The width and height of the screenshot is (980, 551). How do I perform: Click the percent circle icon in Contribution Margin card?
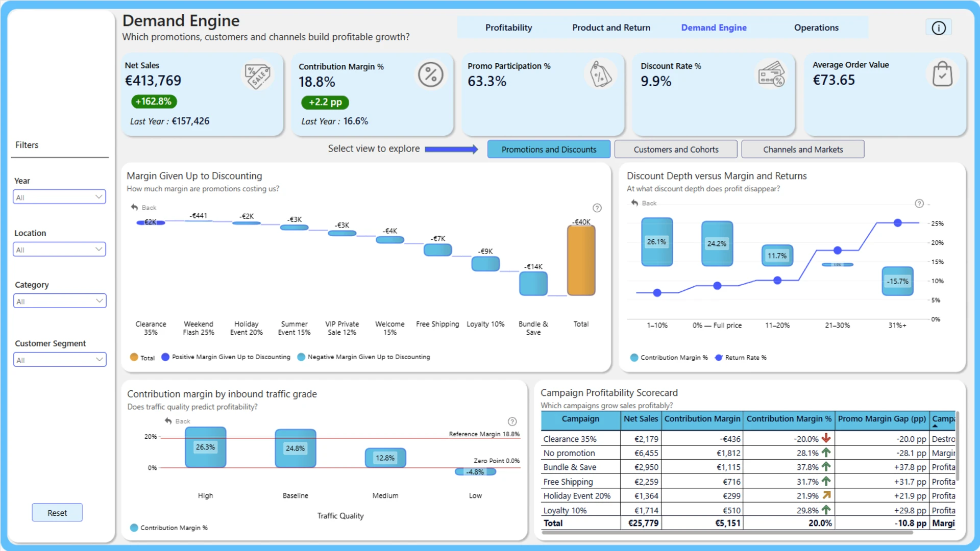click(431, 75)
